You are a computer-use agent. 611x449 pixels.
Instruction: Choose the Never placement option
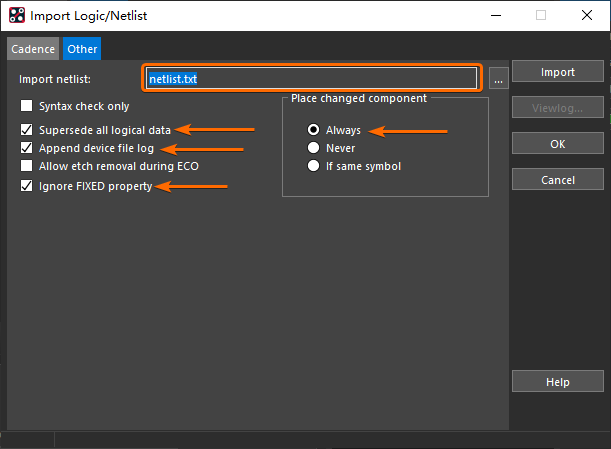coord(314,148)
